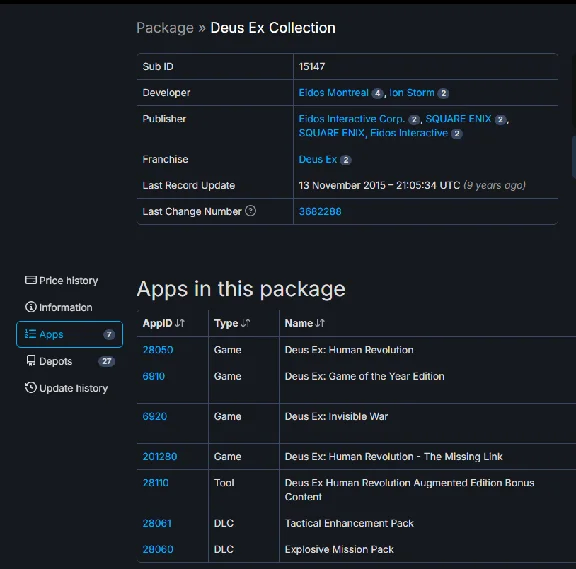
Task: Click the Apps count badge 7
Action: pos(109,335)
